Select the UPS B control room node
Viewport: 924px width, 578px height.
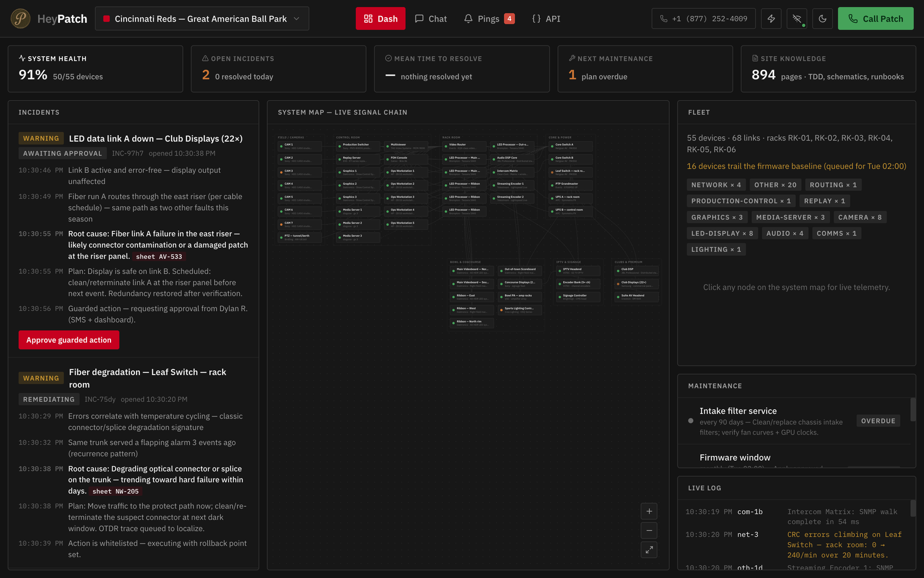[571, 211]
